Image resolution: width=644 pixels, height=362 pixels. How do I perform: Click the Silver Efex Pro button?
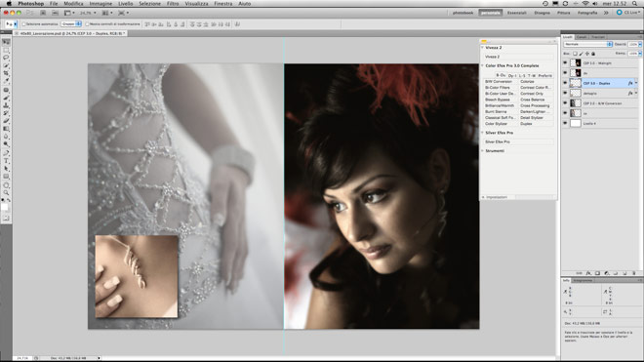pyautogui.click(x=518, y=141)
